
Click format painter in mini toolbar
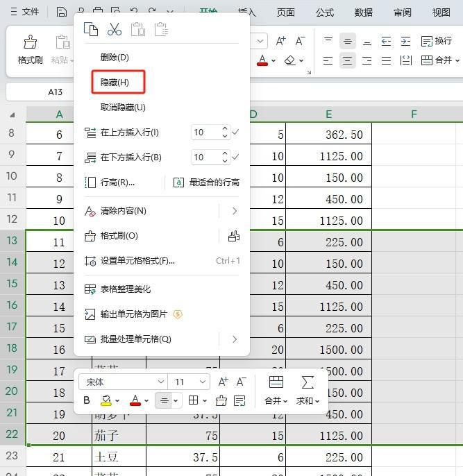(x=221, y=400)
